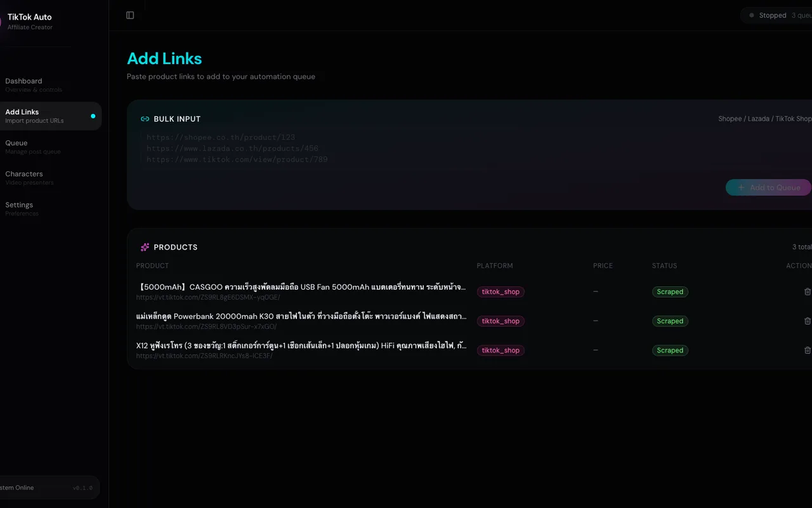This screenshot has height=508, width=812.
Task: Click the PLATFORM column header
Action: point(495,265)
